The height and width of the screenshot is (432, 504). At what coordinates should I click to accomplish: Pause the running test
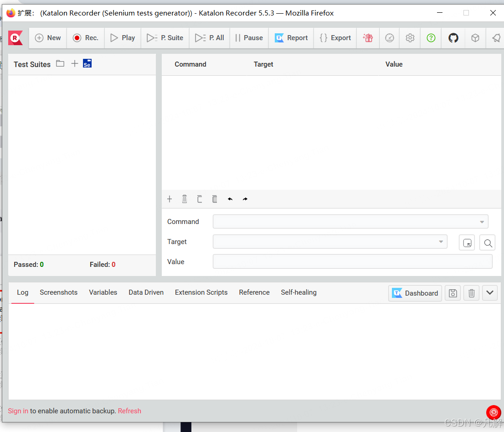tap(249, 38)
